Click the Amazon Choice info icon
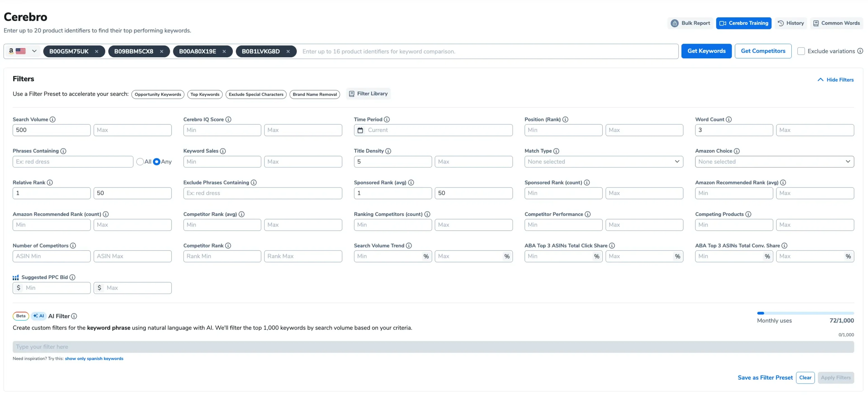The image size is (868, 395). (x=736, y=151)
